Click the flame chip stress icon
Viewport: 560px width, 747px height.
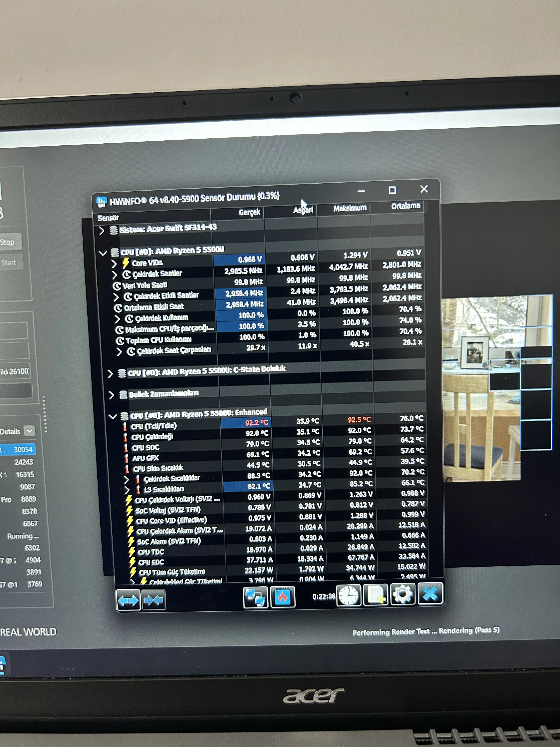282,597
